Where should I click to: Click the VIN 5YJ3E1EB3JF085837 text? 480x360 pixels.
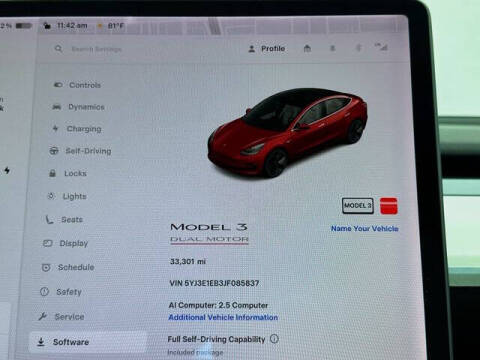(x=214, y=283)
